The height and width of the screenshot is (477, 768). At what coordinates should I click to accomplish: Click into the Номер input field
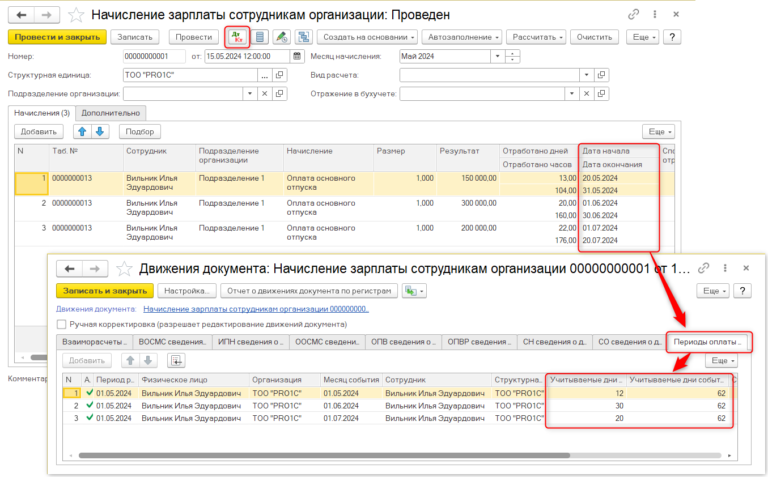(x=154, y=56)
